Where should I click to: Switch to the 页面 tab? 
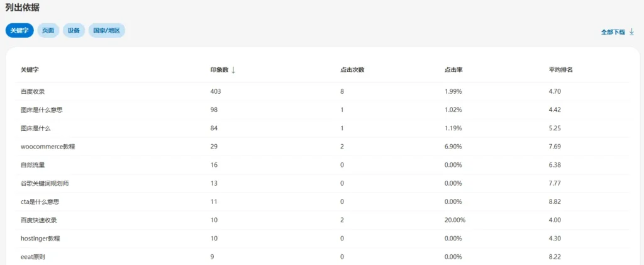[x=48, y=31]
